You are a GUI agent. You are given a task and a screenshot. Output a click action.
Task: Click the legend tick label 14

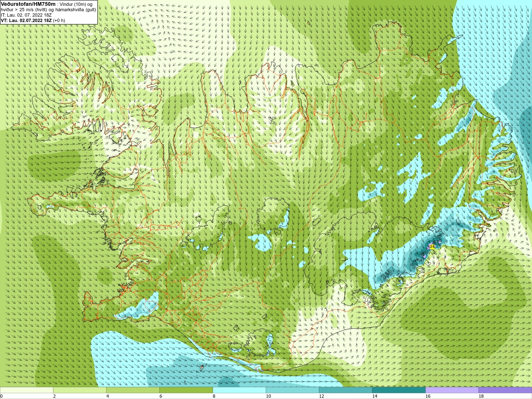375,396
